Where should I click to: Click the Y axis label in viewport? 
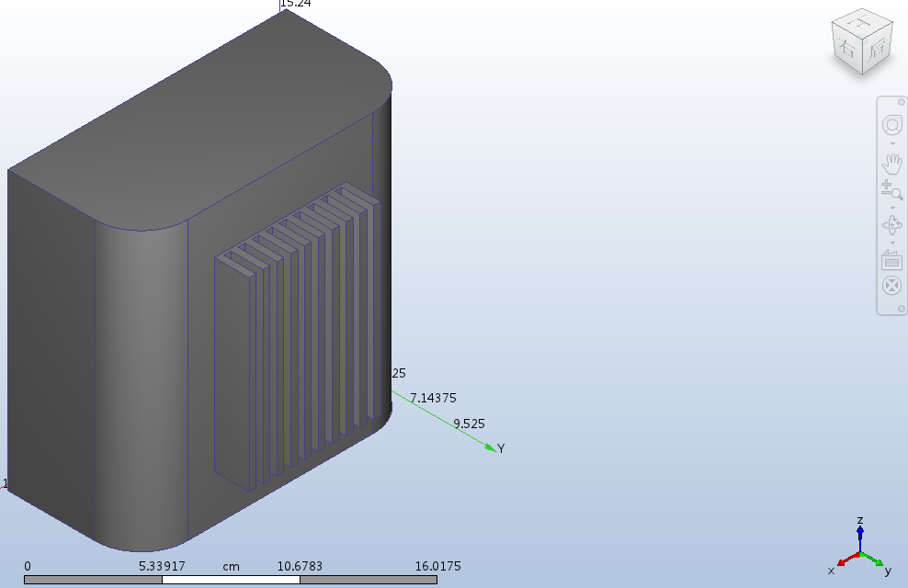tap(501, 448)
